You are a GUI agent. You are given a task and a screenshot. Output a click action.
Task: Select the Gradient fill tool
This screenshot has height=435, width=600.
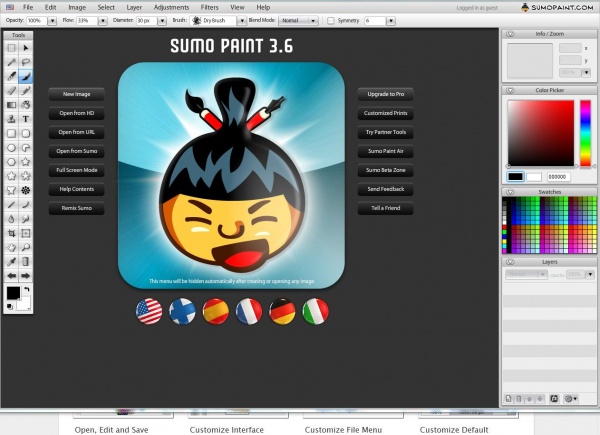tap(11, 105)
